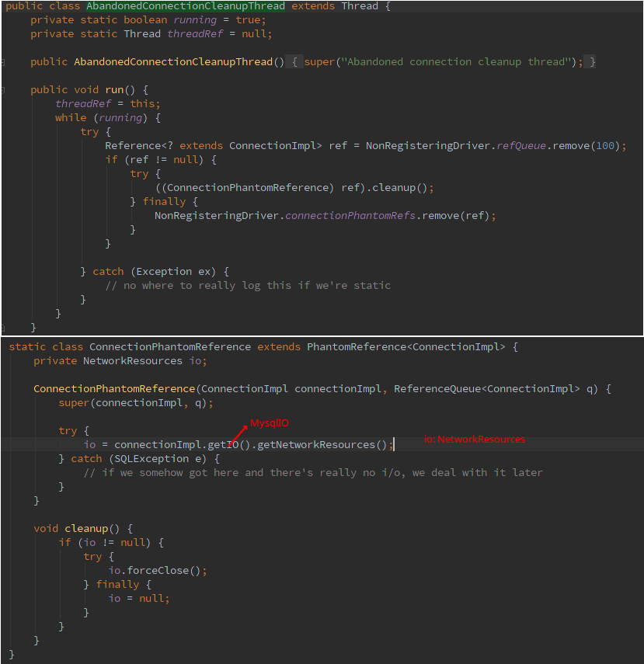Viewport: 644px width, 664px height.
Task: Click the red io:NetworkResources annotation text
Action: (475, 440)
